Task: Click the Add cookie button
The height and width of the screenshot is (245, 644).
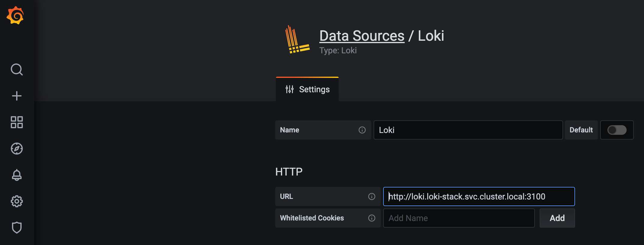Action: (557, 218)
